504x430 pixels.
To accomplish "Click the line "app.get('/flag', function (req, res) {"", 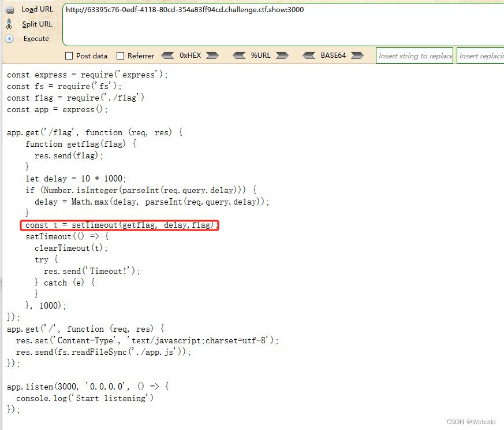I will (95, 132).
